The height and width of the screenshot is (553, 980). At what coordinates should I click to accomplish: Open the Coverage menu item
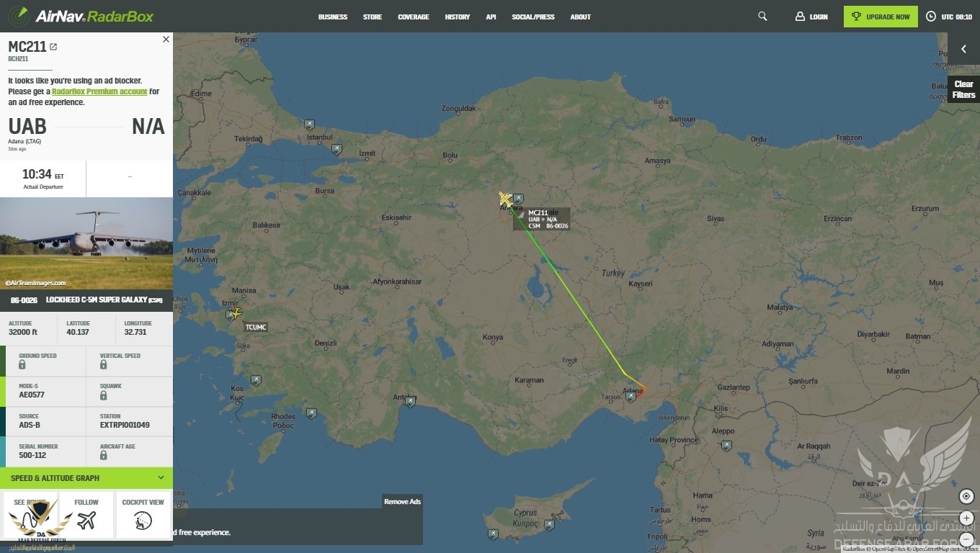click(413, 17)
